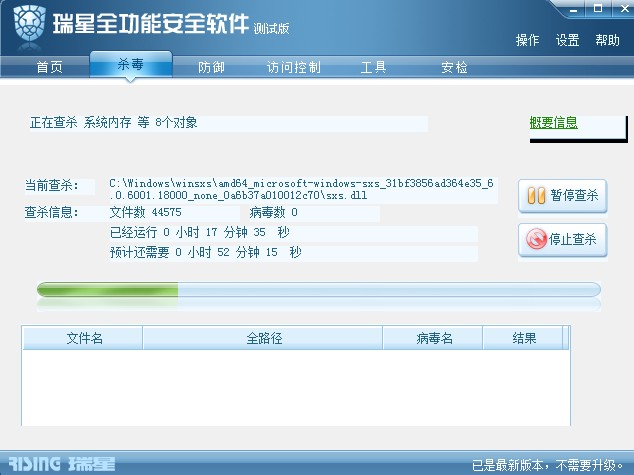Image resolution: width=634 pixels, height=475 pixels.
Task: Click the 病毒数 0 value
Action: click(x=273, y=212)
